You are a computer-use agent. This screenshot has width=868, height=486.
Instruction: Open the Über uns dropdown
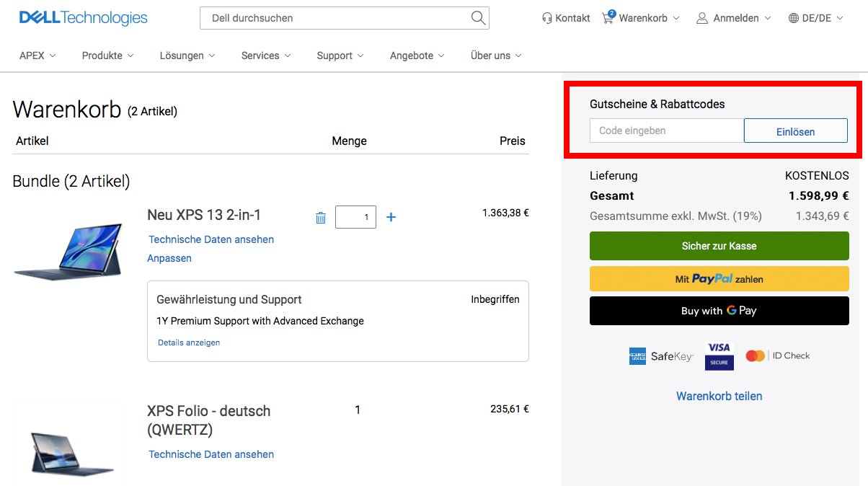(x=490, y=56)
